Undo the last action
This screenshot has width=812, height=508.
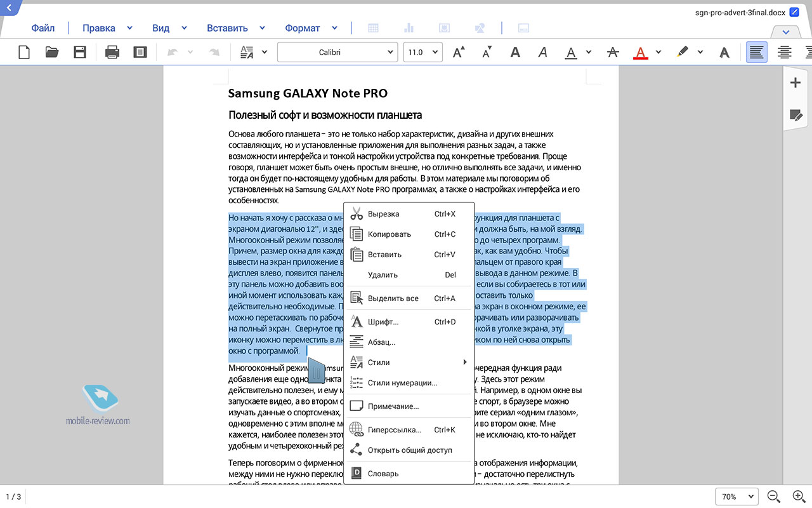(x=172, y=52)
